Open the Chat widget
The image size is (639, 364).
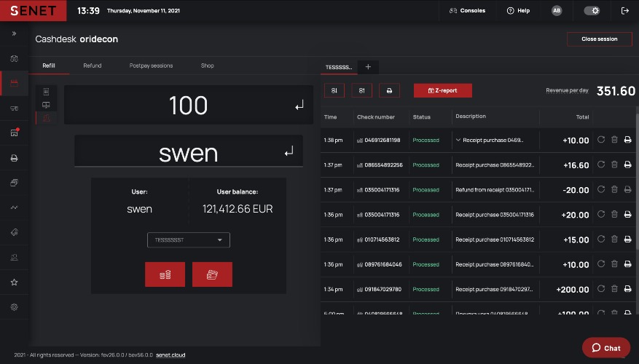606,348
